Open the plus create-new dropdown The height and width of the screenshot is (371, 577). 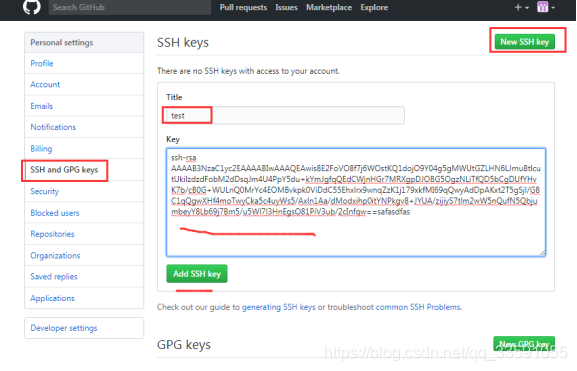[x=521, y=7]
